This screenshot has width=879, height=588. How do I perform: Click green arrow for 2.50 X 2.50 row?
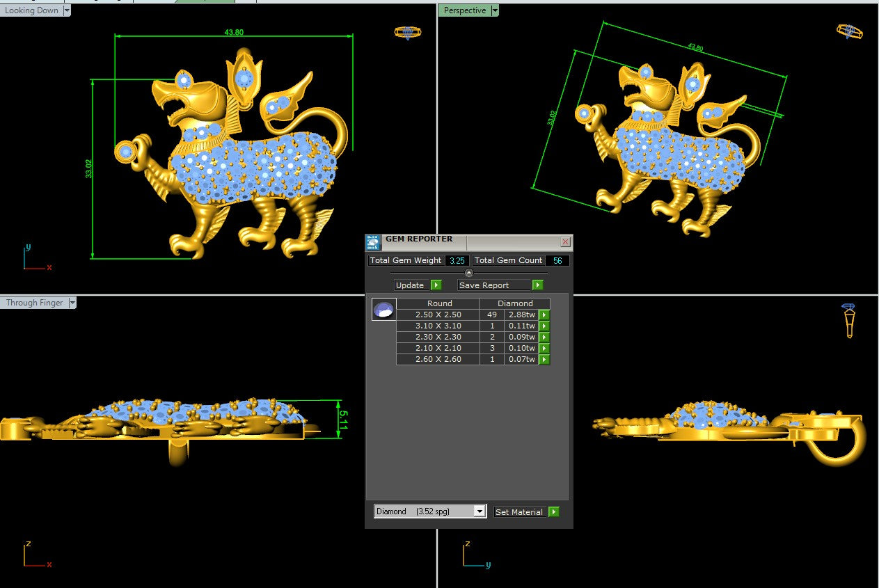tap(544, 315)
